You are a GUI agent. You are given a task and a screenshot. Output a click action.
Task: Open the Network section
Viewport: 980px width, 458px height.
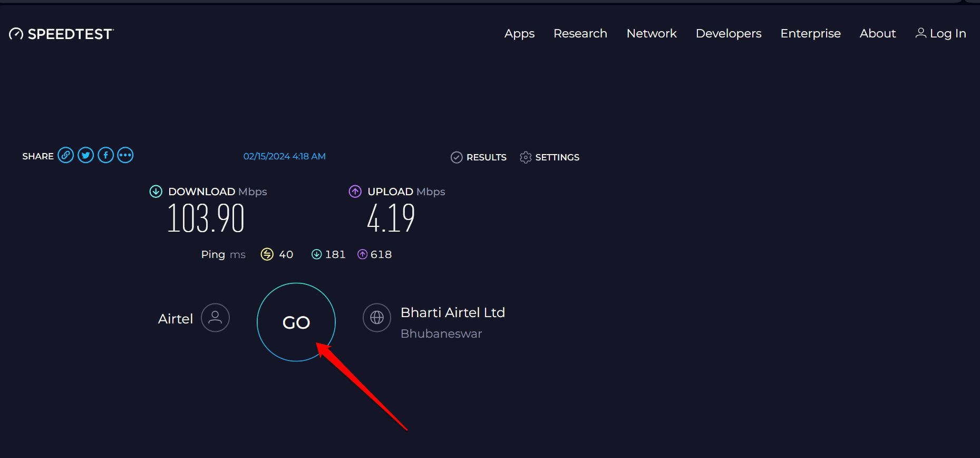[651, 33]
